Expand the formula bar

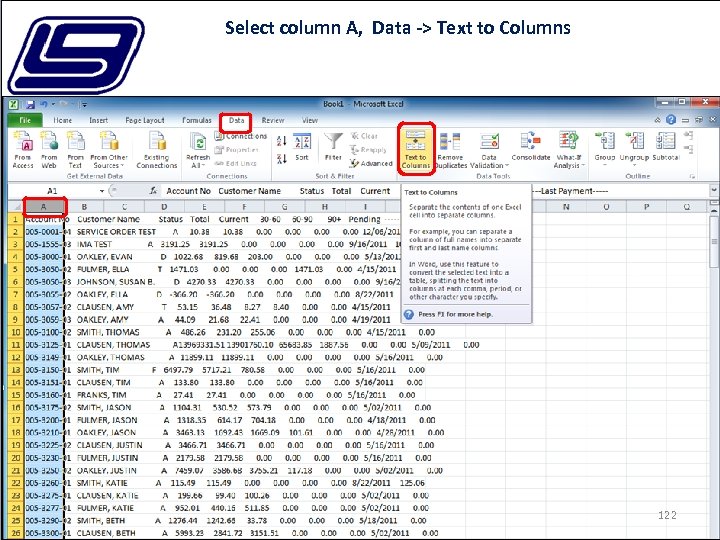click(714, 190)
